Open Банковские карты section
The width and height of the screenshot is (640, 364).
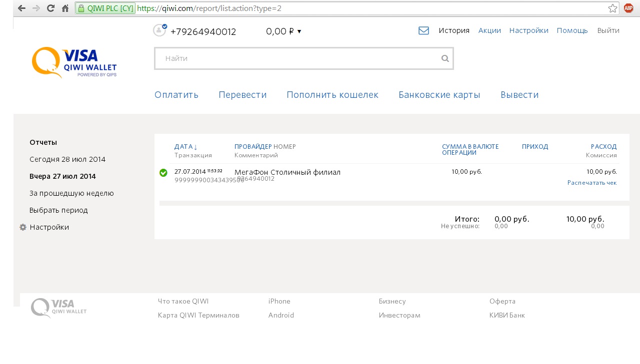[439, 95]
